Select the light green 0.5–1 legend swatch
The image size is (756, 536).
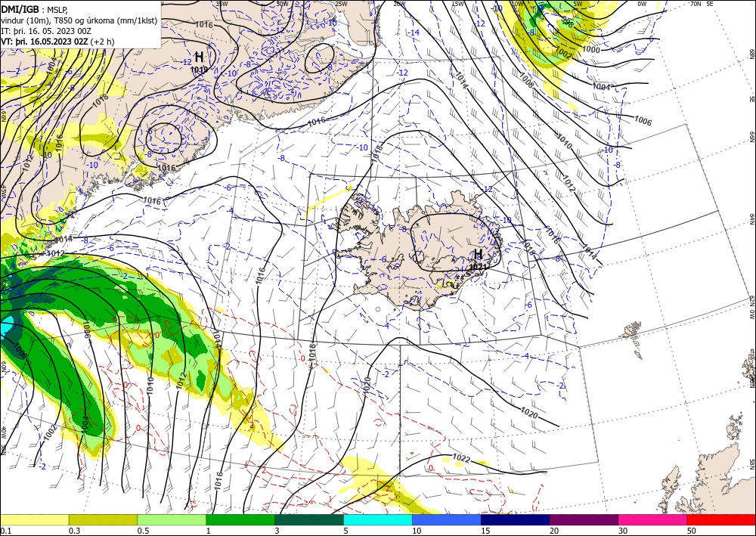click(x=172, y=519)
